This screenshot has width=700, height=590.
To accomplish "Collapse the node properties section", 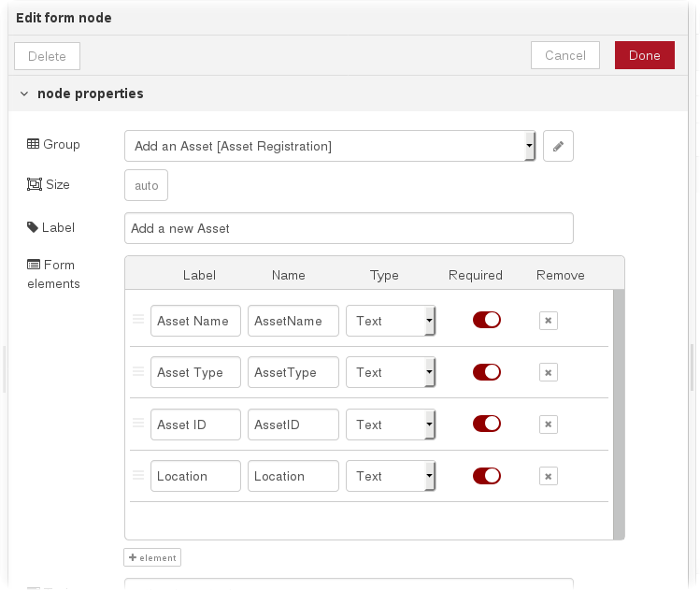I will point(24,94).
